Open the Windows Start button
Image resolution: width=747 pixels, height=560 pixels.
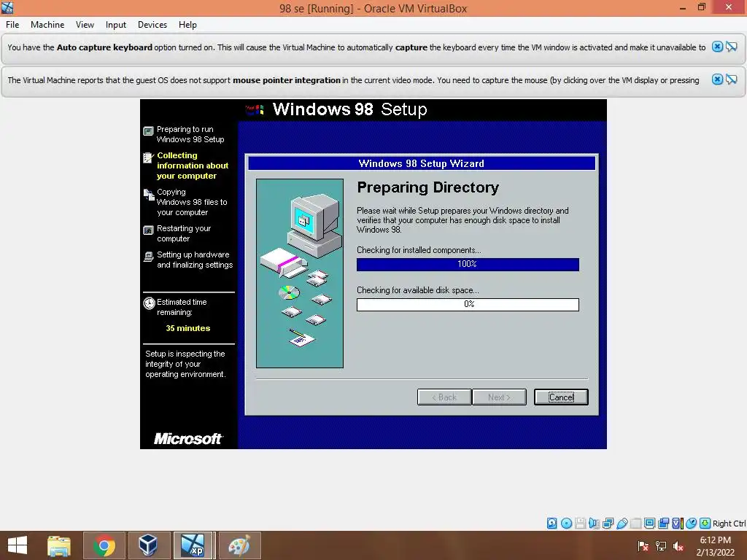[18, 545]
